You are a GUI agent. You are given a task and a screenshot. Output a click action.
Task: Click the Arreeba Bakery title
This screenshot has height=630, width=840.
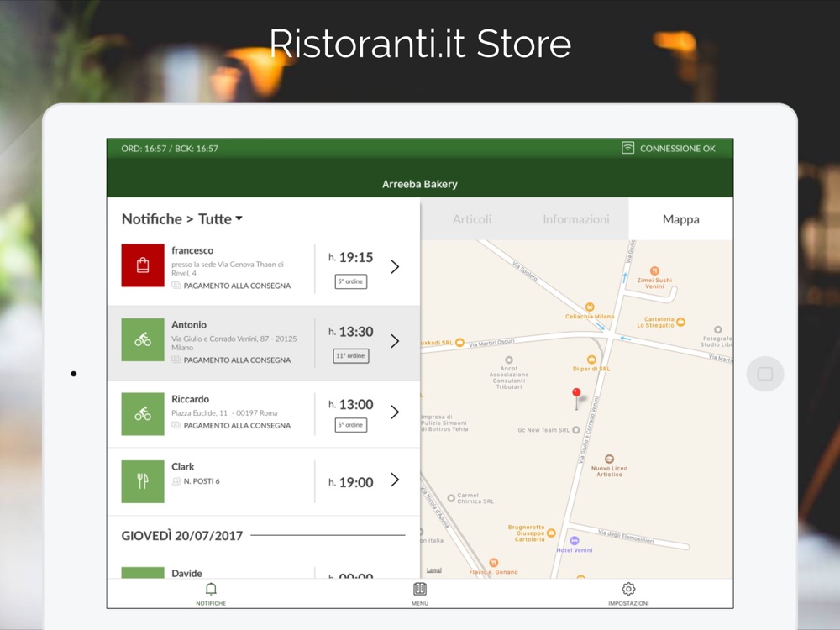pos(419,184)
